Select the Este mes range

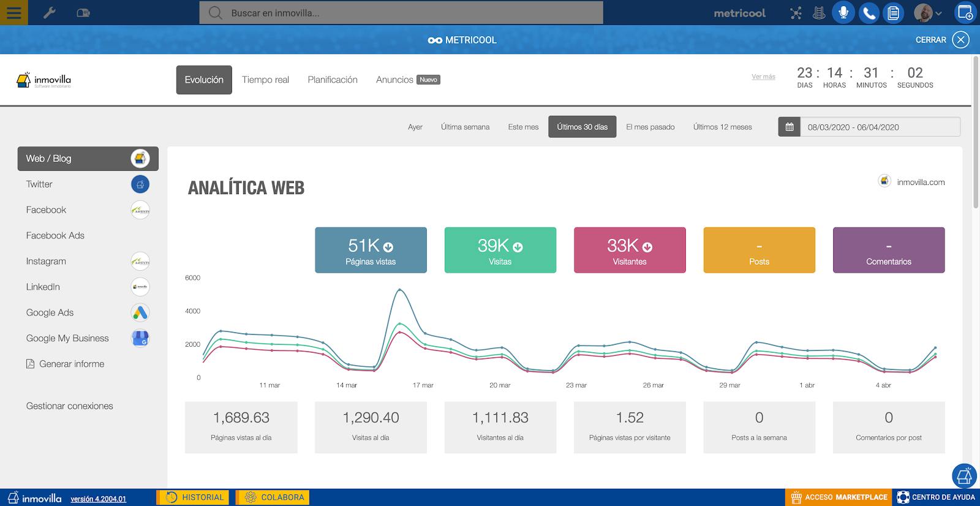click(523, 127)
